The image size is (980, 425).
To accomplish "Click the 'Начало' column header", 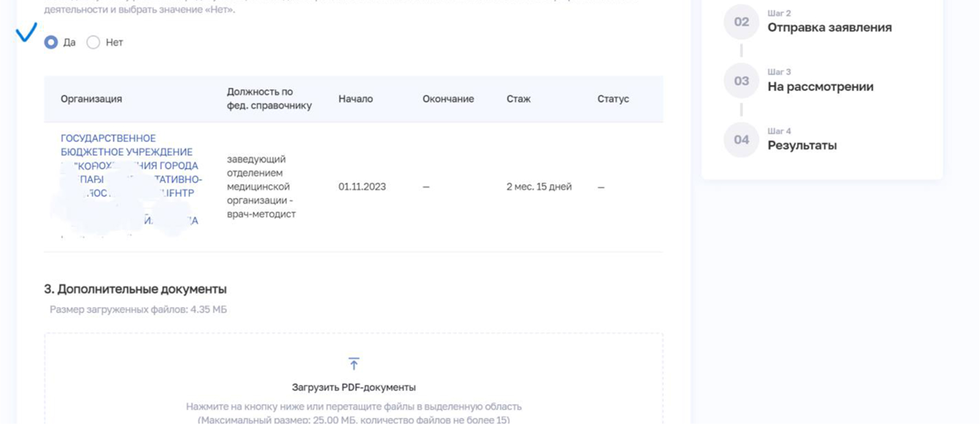I will point(356,99).
